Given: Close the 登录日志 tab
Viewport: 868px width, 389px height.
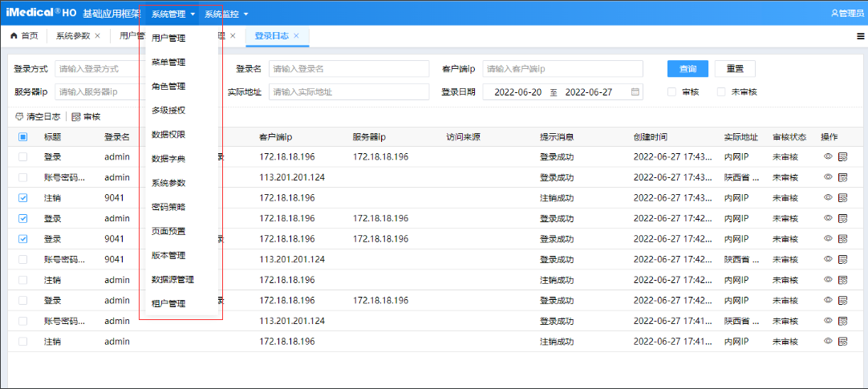Looking at the screenshot, I should click(296, 36).
